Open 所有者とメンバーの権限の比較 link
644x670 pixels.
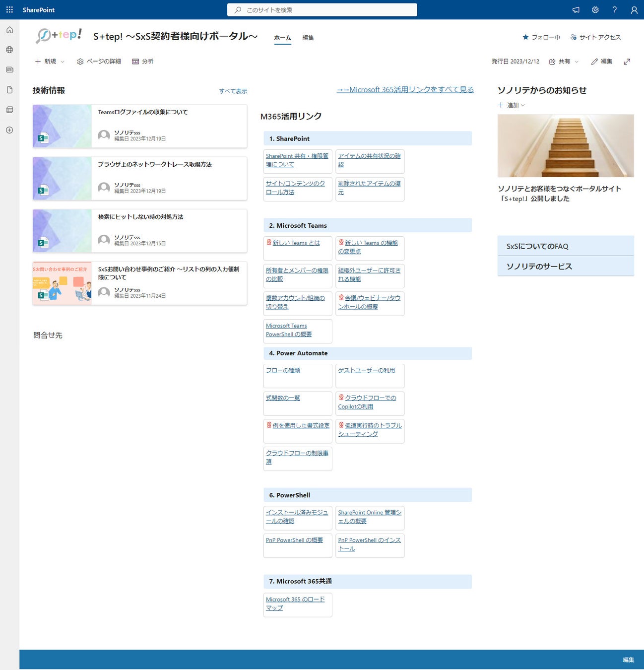[x=297, y=274]
